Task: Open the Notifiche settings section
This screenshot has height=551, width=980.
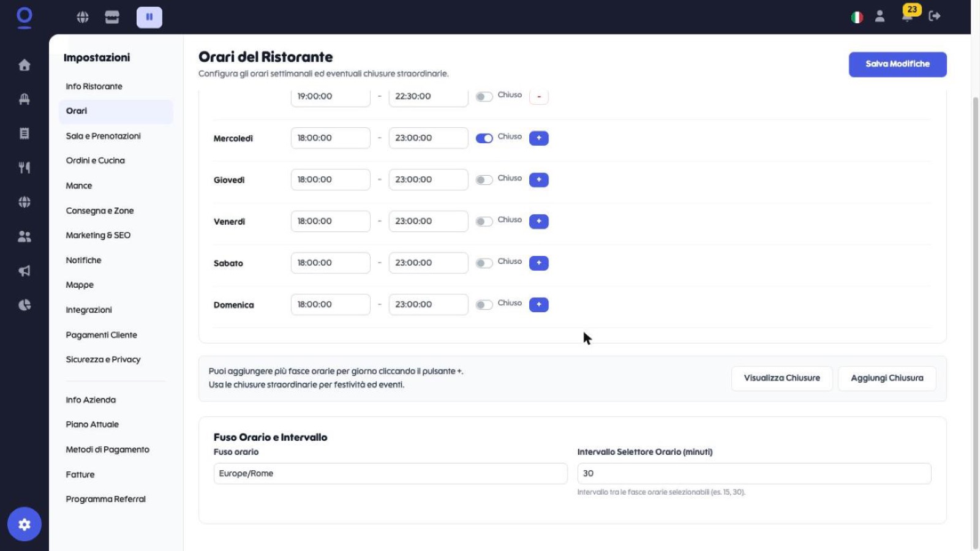Action: [x=84, y=260]
